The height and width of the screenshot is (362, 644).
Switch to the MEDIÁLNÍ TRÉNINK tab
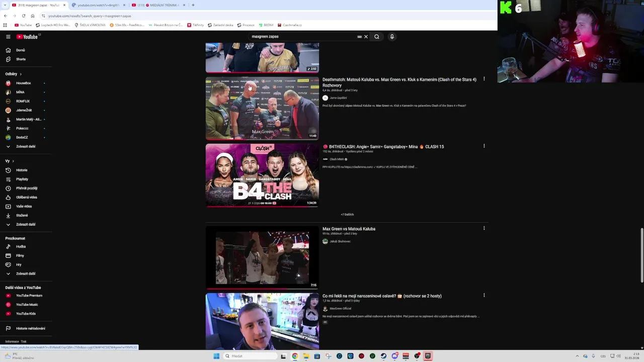coord(158,5)
